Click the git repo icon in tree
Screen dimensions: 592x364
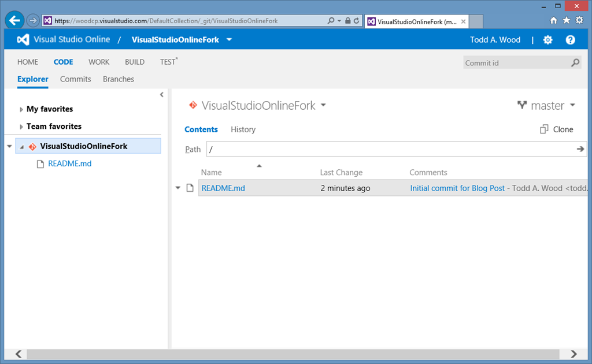32,146
